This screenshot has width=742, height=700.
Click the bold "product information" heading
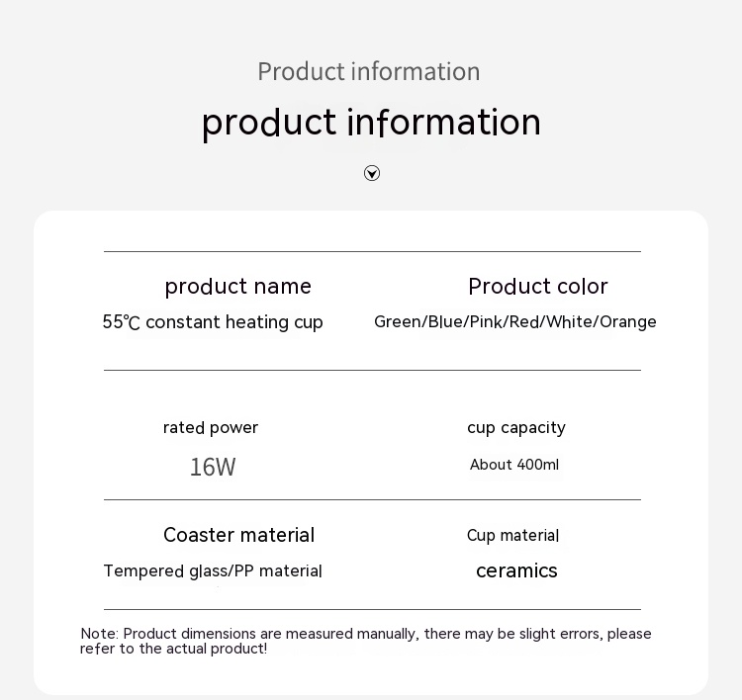pos(371,123)
